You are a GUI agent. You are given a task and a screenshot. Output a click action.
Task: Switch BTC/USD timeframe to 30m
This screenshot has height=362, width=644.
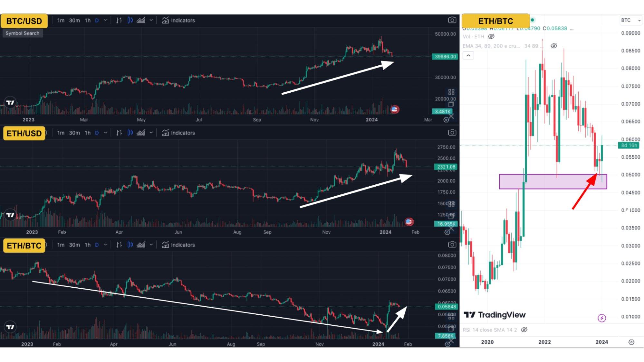74,20
